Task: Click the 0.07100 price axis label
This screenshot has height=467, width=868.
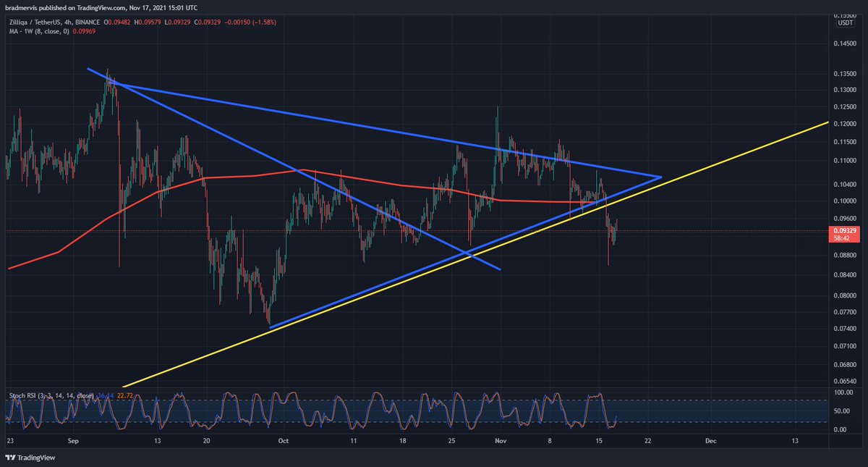Action: click(x=845, y=345)
